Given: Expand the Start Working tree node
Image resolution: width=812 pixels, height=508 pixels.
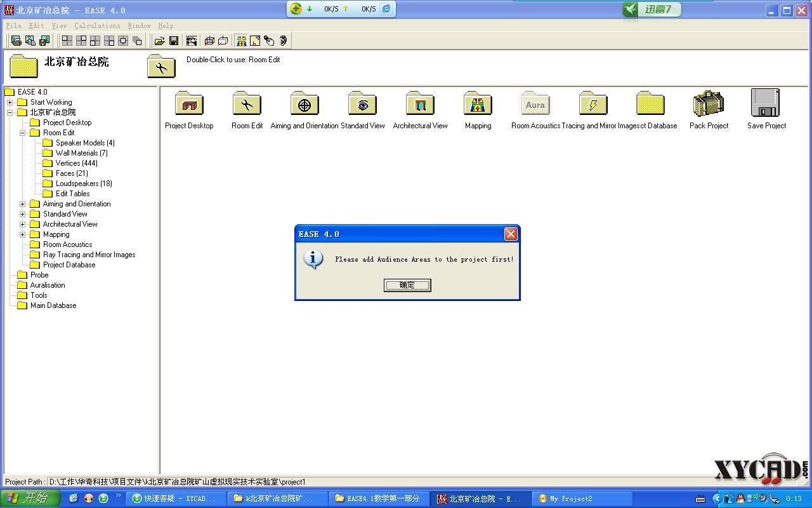Looking at the screenshot, I should [x=10, y=102].
